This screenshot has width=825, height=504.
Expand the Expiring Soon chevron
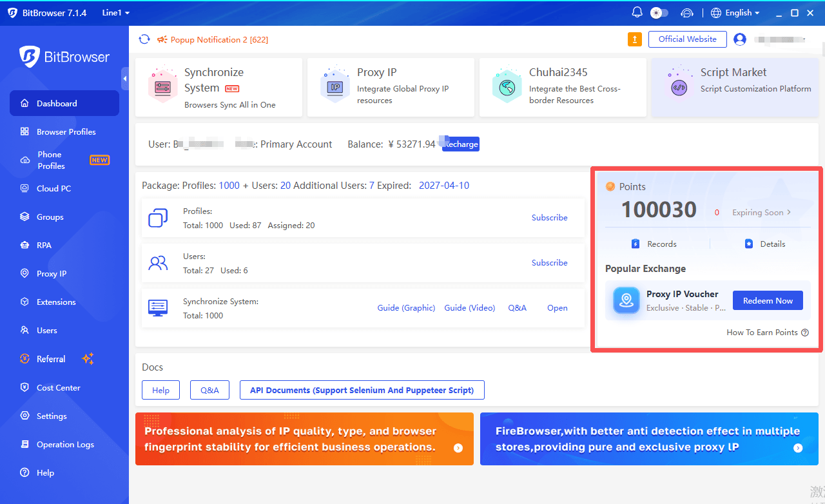pyautogui.click(x=789, y=213)
